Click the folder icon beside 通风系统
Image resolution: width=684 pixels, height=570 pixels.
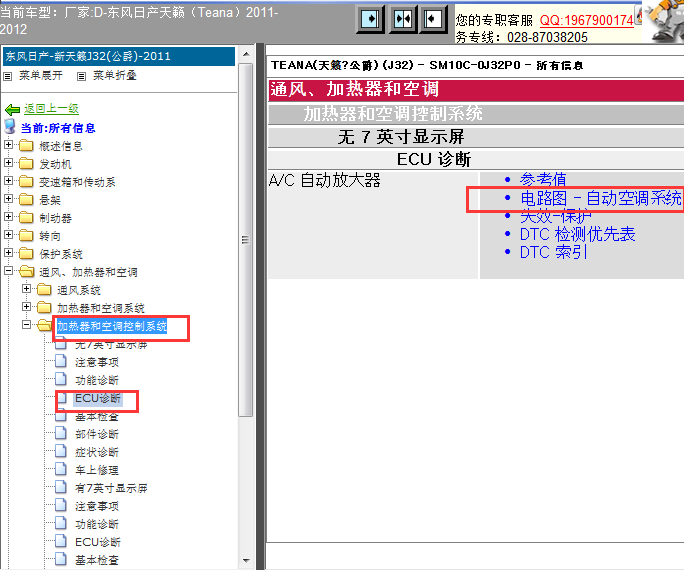pos(44,290)
